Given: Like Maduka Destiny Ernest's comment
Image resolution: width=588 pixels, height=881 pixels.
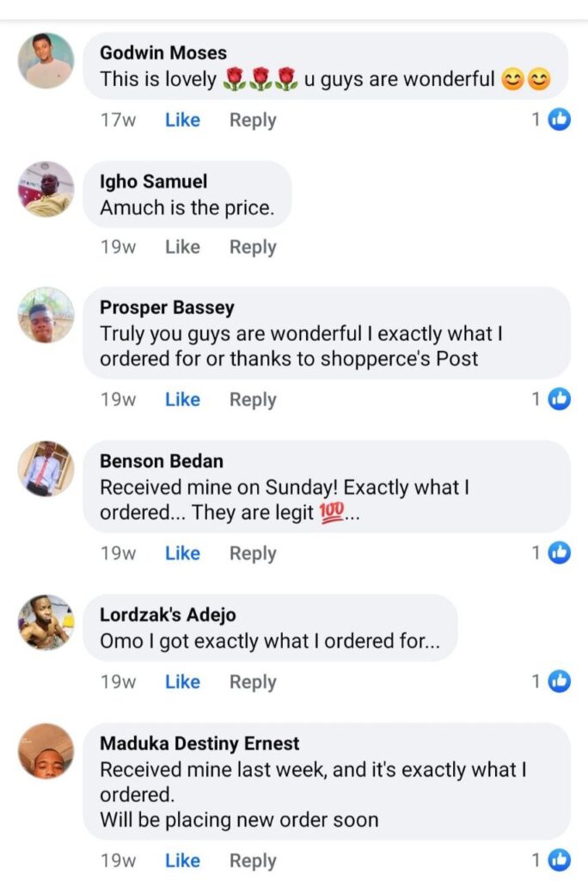Looking at the screenshot, I should 182,860.
